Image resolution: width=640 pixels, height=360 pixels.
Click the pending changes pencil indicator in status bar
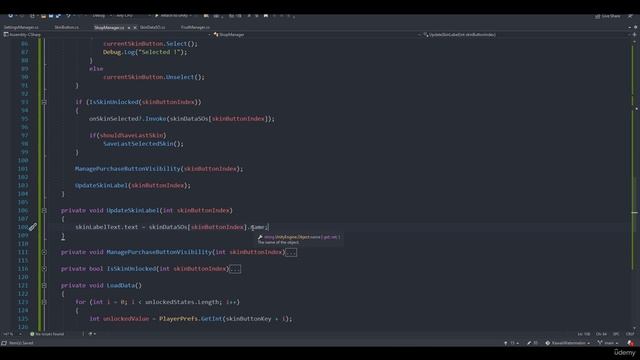pos(533,343)
